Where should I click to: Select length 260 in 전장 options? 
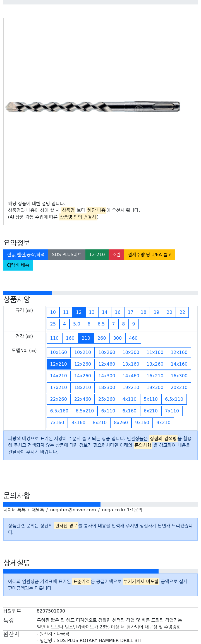[x=102, y=338]
